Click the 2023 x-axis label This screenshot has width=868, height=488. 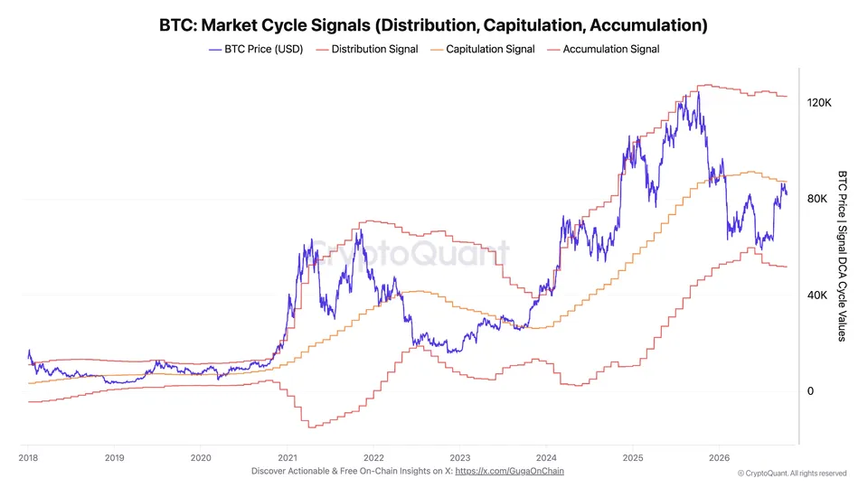click(x=460, y=458)
